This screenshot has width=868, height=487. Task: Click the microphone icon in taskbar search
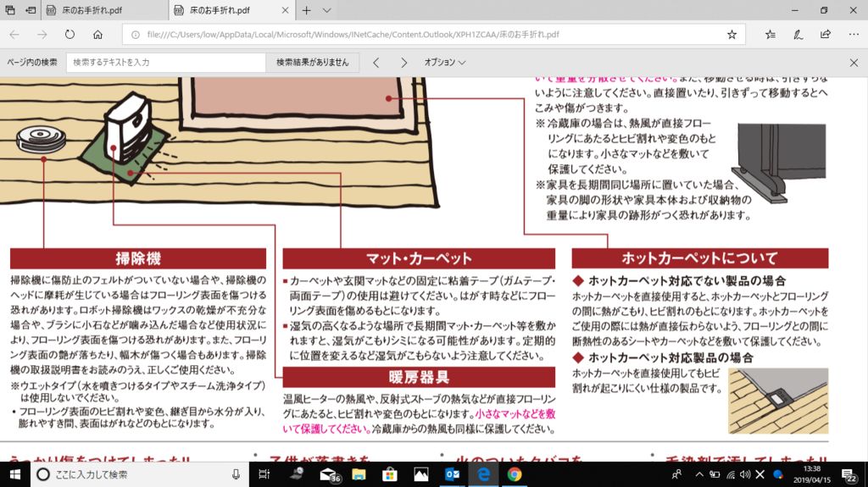236,474
